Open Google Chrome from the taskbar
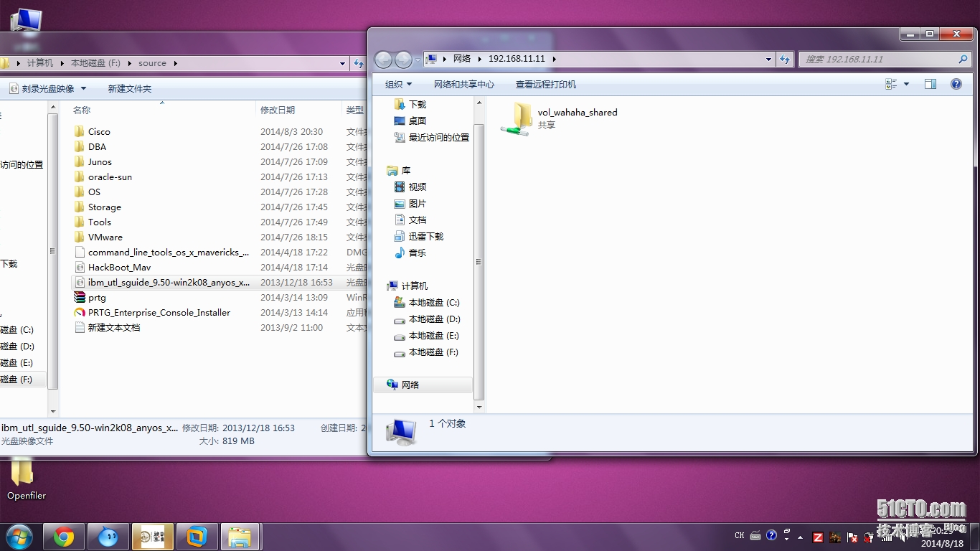 (x=64, y=537)
